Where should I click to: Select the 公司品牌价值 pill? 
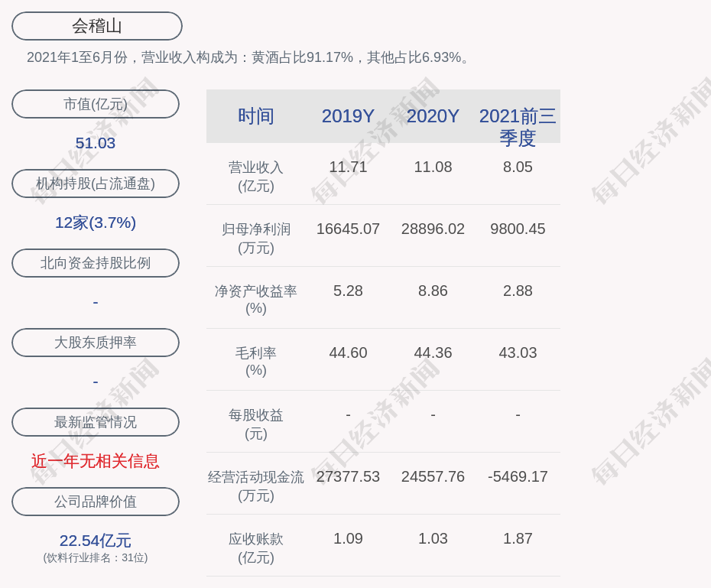tap(96, 502)
